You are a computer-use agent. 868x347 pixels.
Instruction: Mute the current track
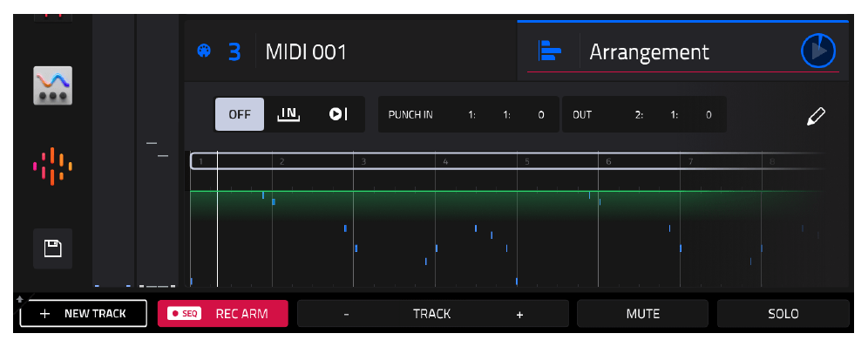point(642,314)
